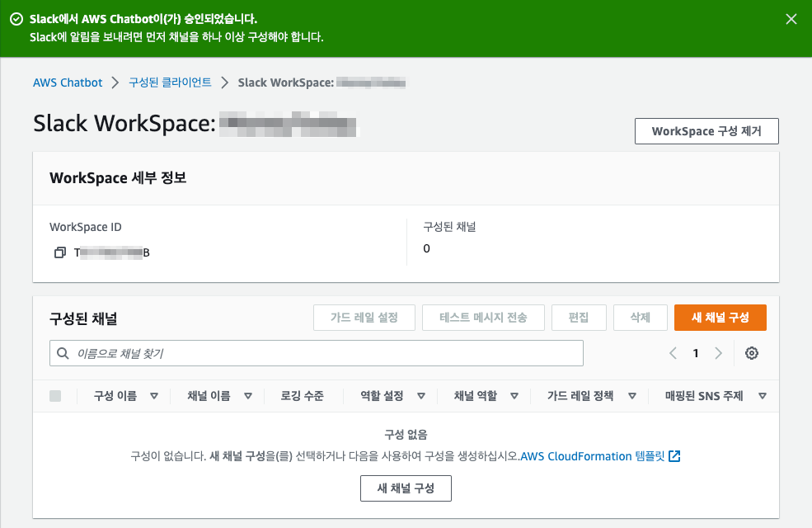Screen dimensions: 812x528
Task: Dismiss the green success banner with X
Action: click(791, 19)
